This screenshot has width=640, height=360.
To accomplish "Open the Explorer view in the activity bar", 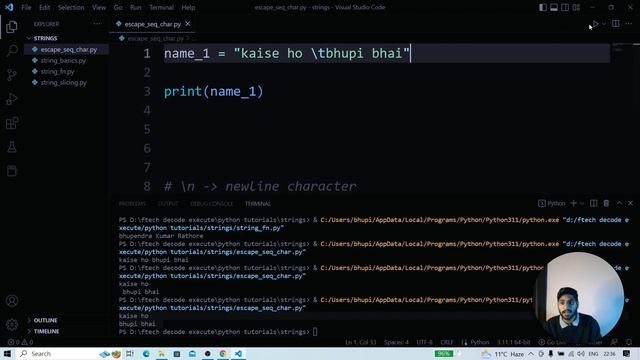I will [x=12, y=27].
